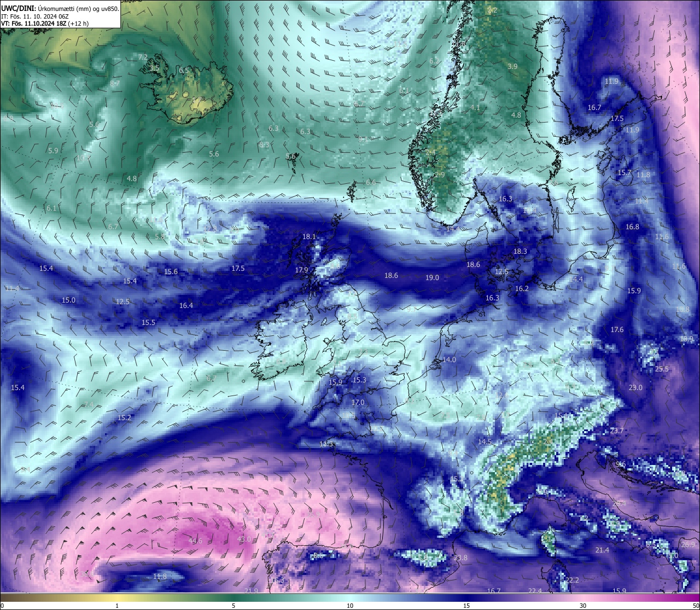Click the 3.9 value over Sweden
Image resolution: width=700 pixels, height=610 pixels.
pyautogui.click(x=512, y=66)
